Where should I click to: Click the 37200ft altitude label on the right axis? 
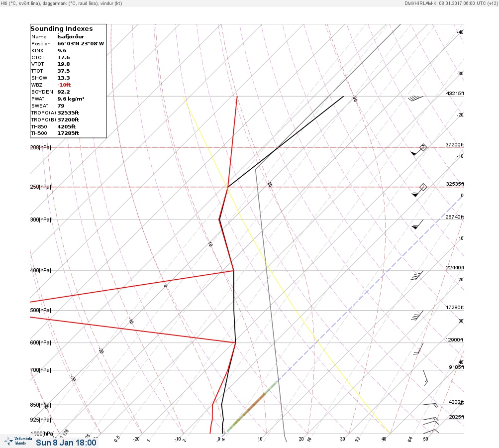[454, 144]
